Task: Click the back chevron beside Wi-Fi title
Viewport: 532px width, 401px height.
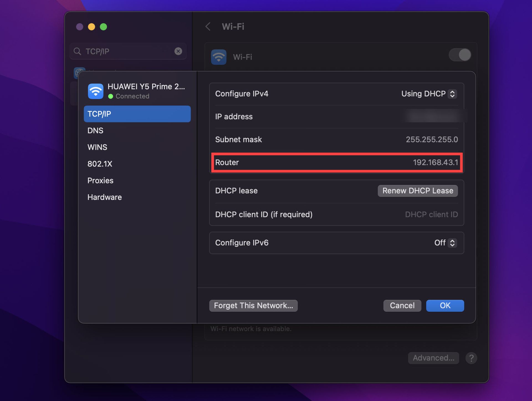Action: [x=208, y=27]
